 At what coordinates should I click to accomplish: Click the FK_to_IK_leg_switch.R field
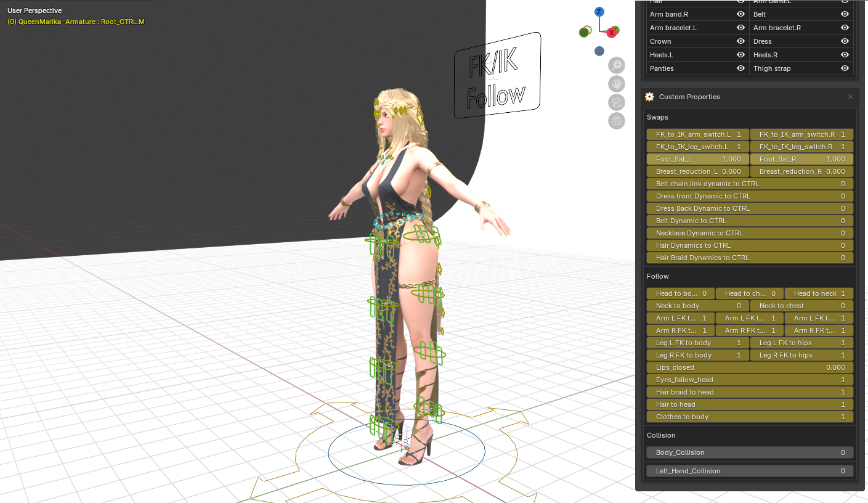click(801, 147)
